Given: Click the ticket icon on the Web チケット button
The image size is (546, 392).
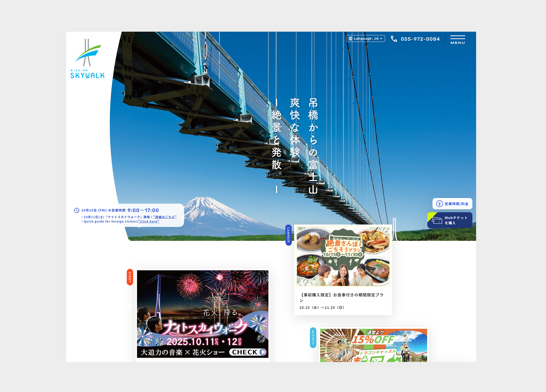Looking at the screenshot, I should click(x=437, y=221).
